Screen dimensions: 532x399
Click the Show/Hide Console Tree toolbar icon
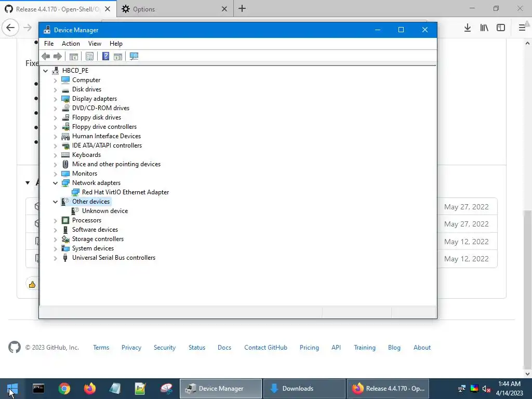[x=74, y=56]
